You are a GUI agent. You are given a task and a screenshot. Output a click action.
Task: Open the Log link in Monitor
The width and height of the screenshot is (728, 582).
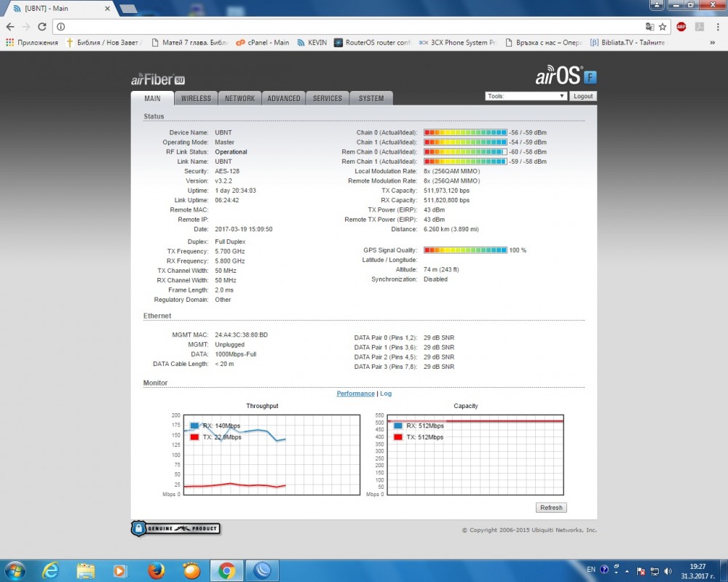coord(386,394)
